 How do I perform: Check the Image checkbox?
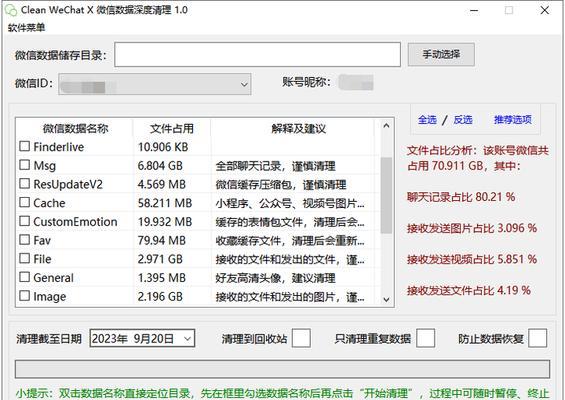click(x=25, y=296)
